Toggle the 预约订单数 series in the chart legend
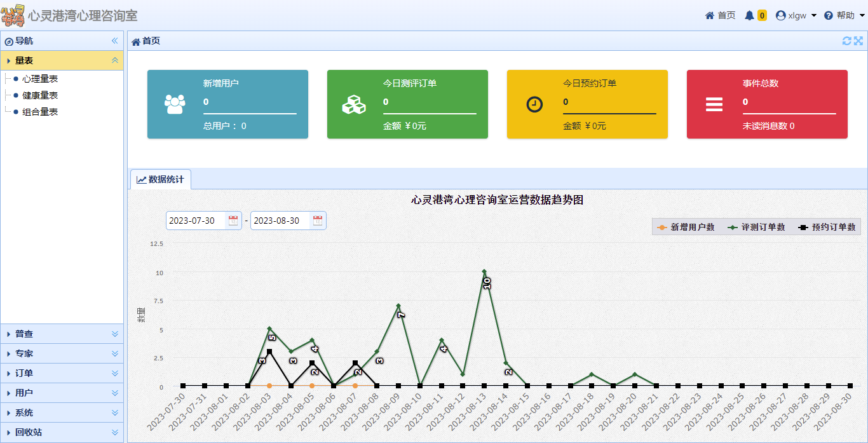This screenshot has height=443, width=868. pos(827,227)
